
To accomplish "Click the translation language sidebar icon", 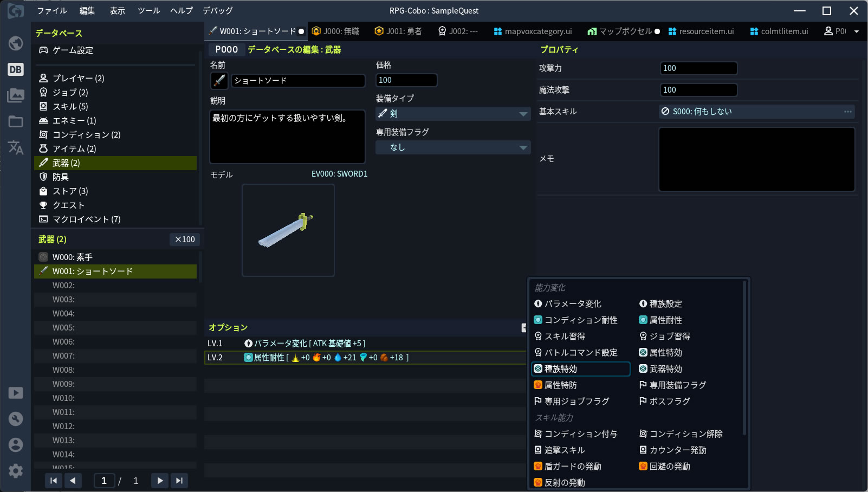I will pos(16,147).
